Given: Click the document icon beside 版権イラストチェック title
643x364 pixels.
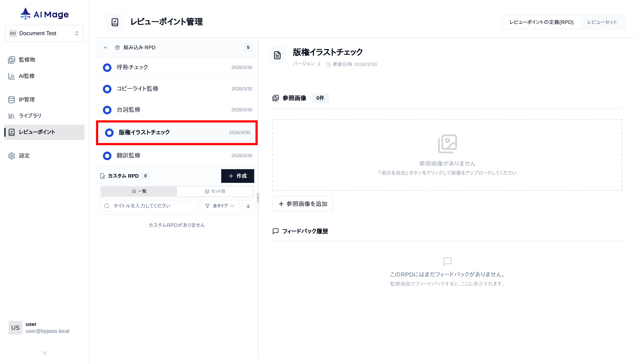Looking at the screenshot, I should tap(277, 55).
